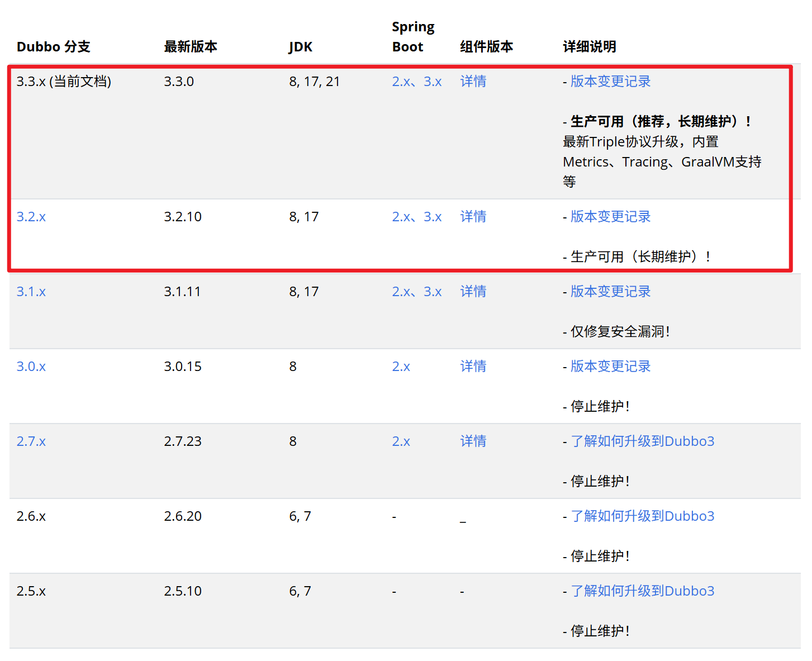Click Spring Boot 2.x link in 3.3.x row
812x661 pixels.
point(401,82)
